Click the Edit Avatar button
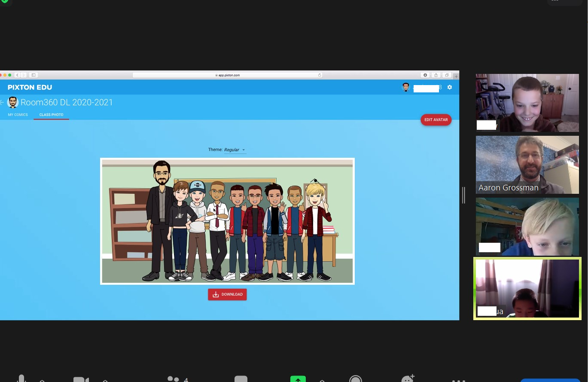588x382 pixels. coord(436,120)
